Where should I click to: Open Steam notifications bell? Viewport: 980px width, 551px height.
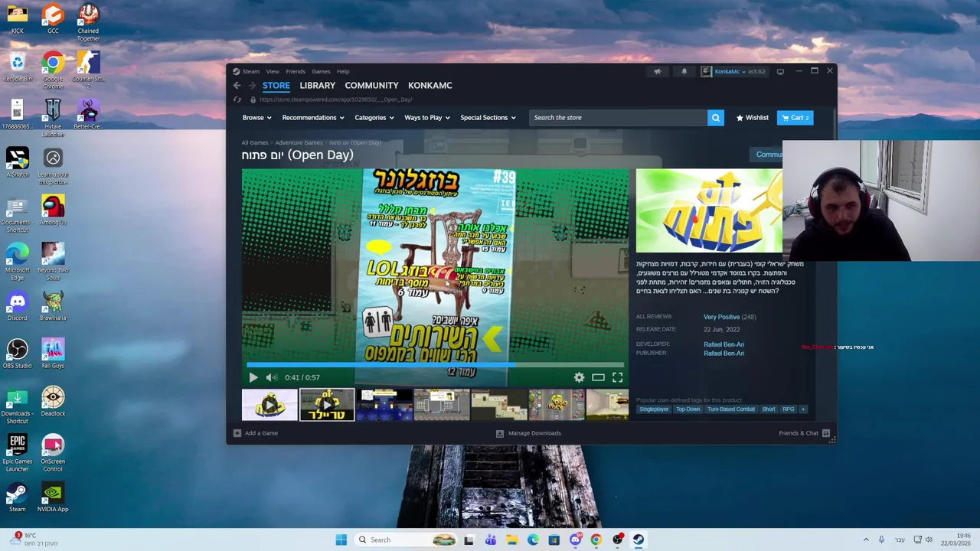[684, 71]
